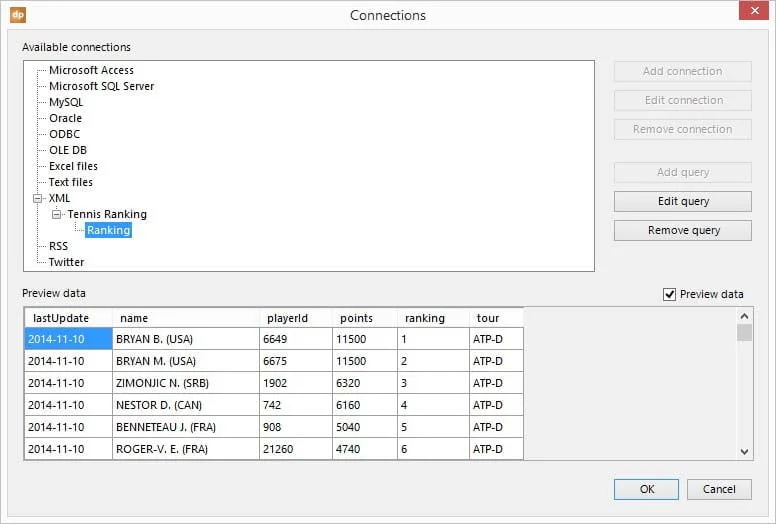Collapse the XML tree node
The height and width of the screenshot is (524, 776).
[x=38, y=198]
